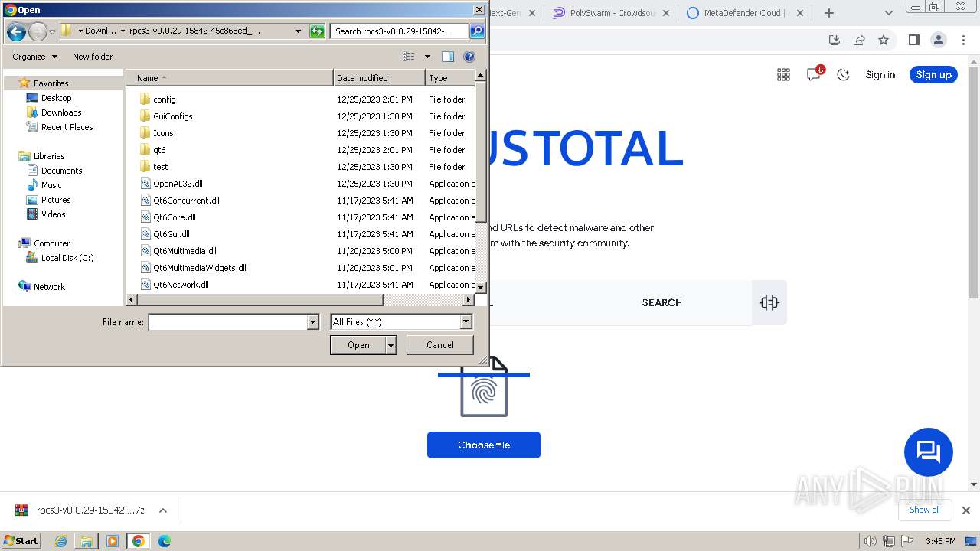Sort by Name column header
Viewport: 980px width, 551px height.
(229, 78)
